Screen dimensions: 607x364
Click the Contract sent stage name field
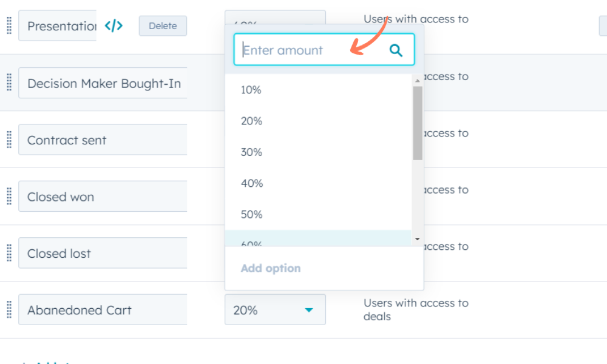(103, 140)
